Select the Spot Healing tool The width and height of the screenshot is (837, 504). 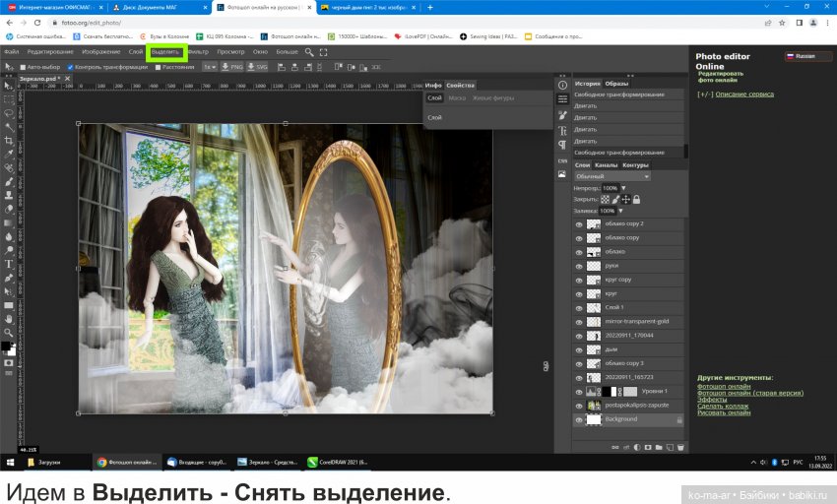click(x=9, y=168)
